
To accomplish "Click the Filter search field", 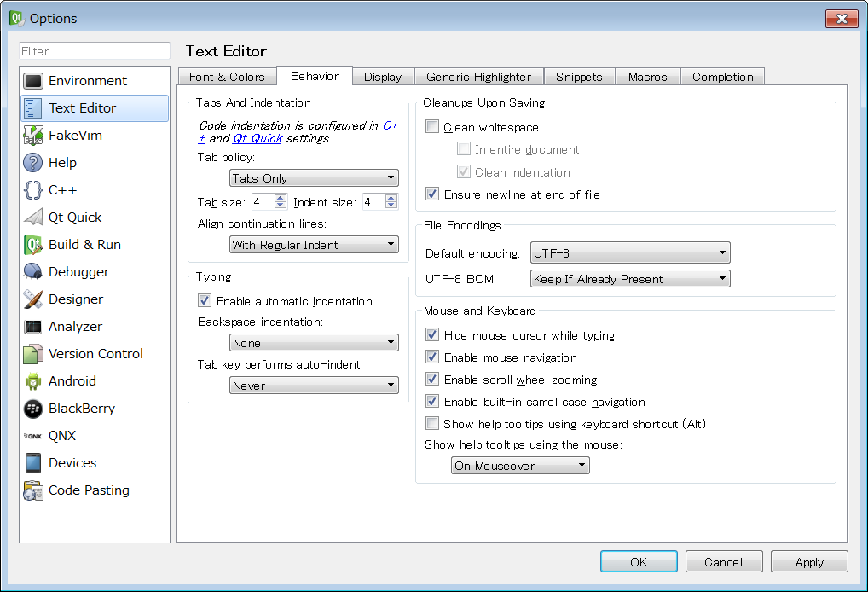I will click(95, 51).
